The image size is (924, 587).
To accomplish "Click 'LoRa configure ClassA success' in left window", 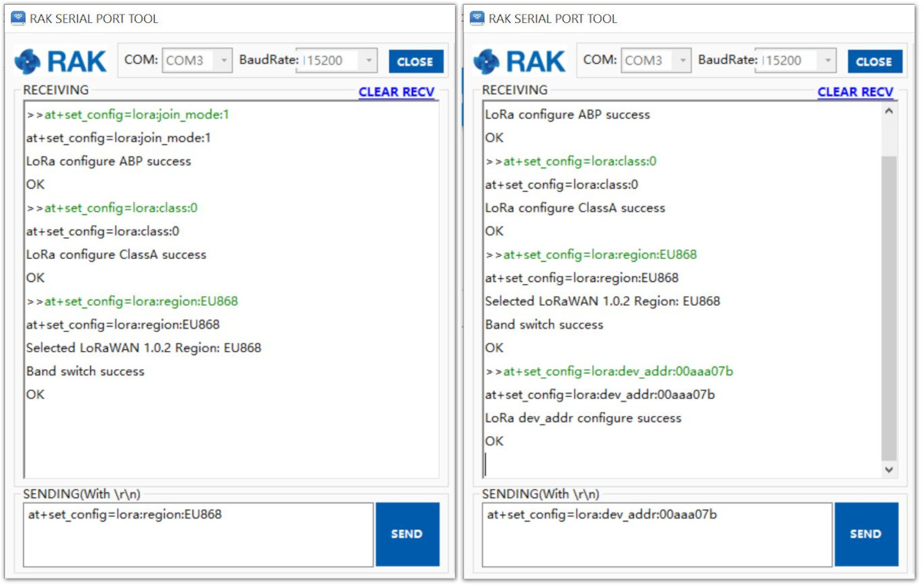I will click(x=116, y=254).
